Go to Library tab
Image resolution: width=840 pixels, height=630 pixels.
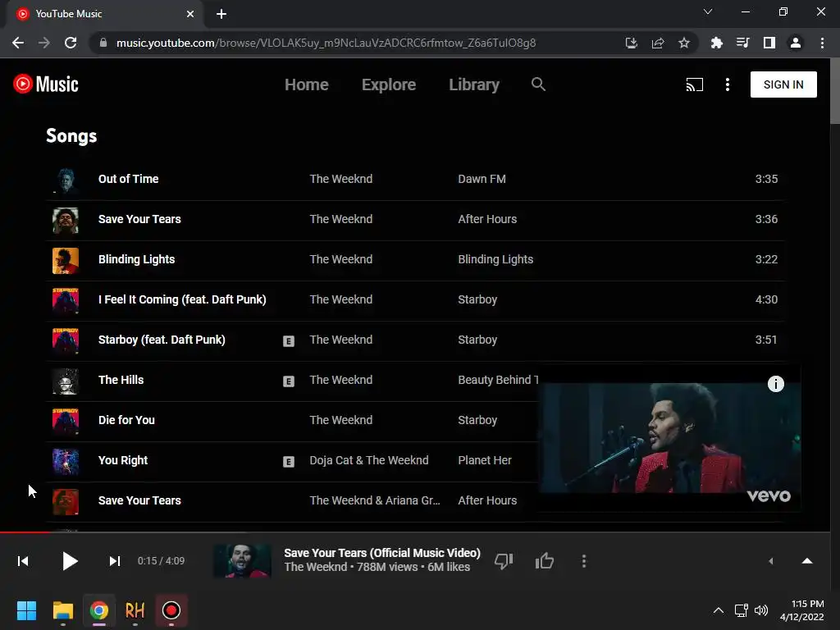[474, 84]
